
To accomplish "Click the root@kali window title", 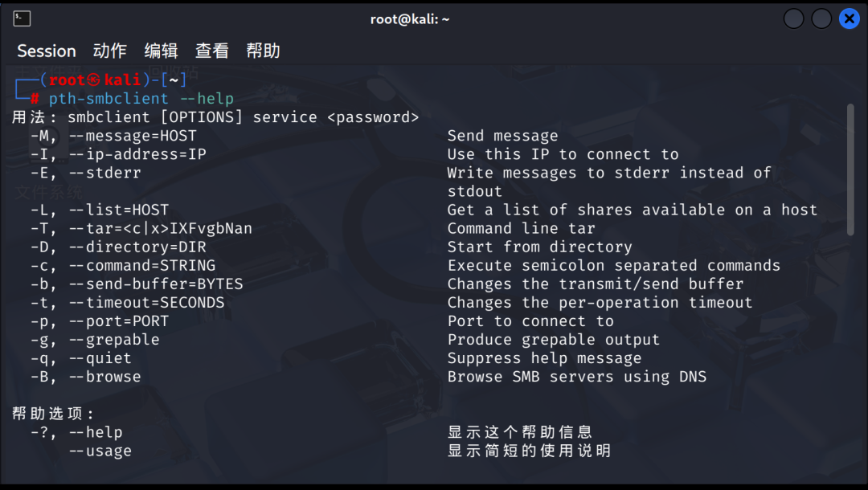I will tap(410, 19).
